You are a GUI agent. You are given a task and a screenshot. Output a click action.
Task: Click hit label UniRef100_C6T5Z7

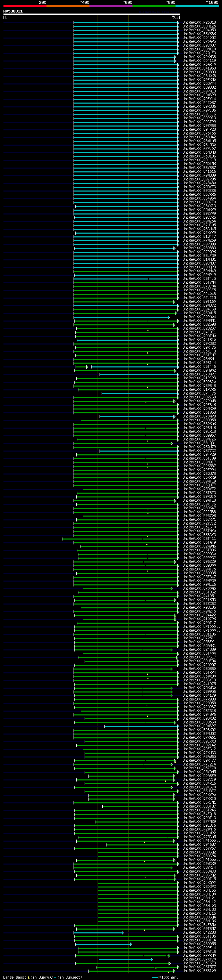click(199, 967)
